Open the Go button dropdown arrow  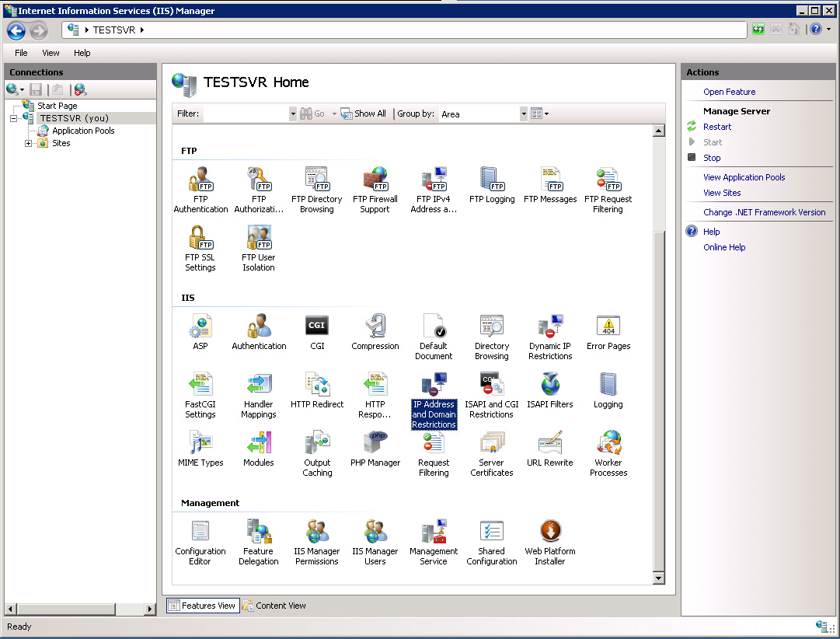coord(334,113)
